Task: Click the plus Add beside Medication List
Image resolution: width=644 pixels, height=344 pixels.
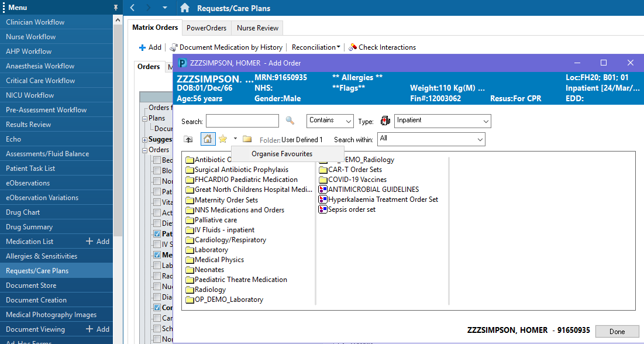Action: pos(98,241)
